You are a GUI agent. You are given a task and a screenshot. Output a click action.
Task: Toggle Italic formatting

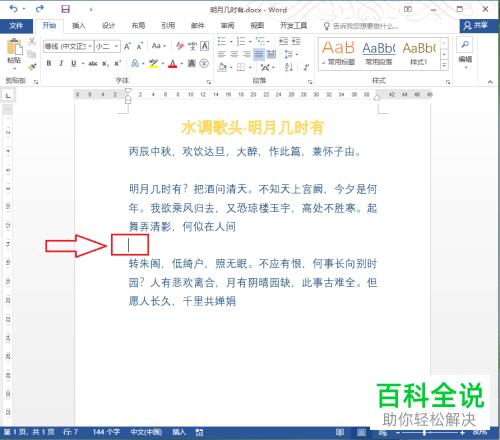point(61,63)
